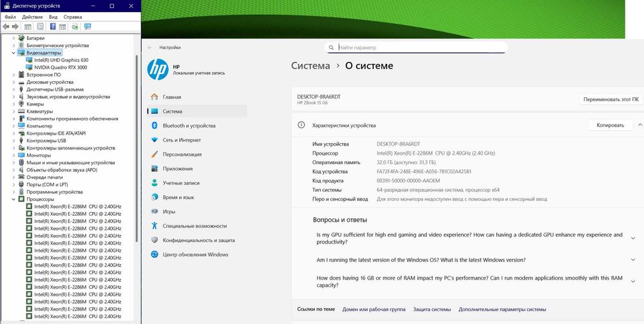This screenshot has height=324, width=644.
Task: Click the Очереди печати printer icon
Action: pos(21,177)
